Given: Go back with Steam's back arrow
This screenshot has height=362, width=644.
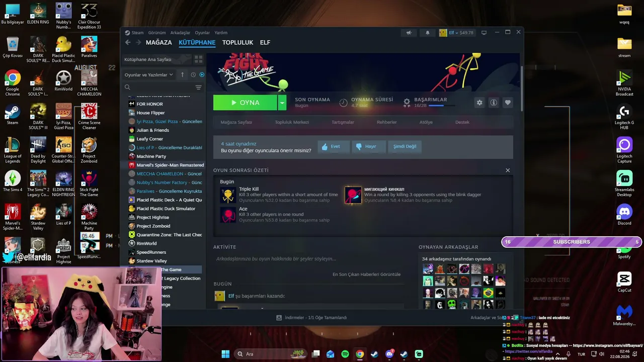Looking at the screenshot, I should (128, 43).
